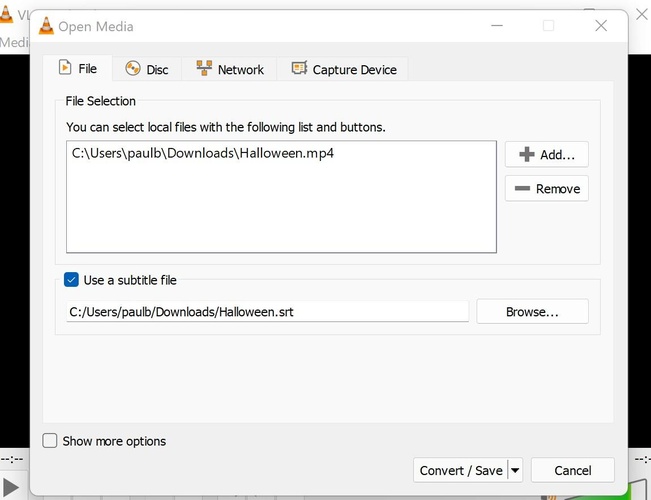Click the VLC cone icon in main window
Image resolution: width=651 pixels, height=500 pixels.
click(6, 14)
